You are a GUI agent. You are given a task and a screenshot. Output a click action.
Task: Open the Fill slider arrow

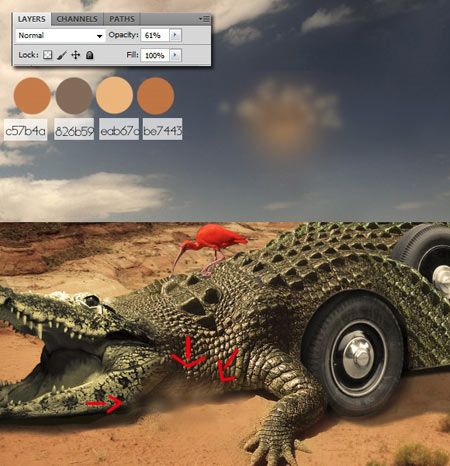point(175,55)
